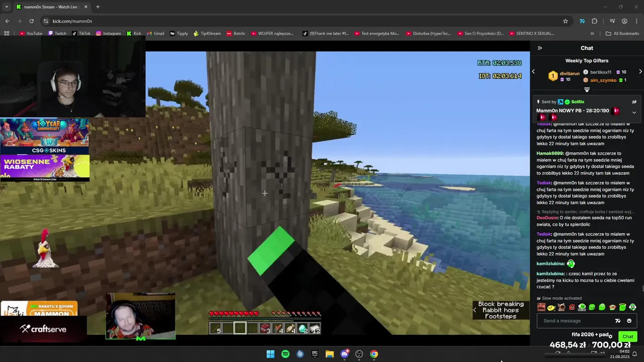644x362 pixels.
Task: Insert the screaming cat emote
Action: coord(561,307)
